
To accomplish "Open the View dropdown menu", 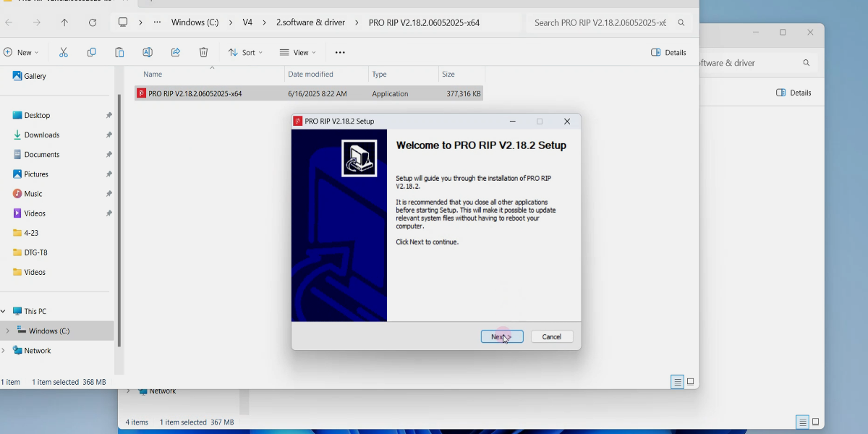I will pyautogui.click(x=298, y=52).
